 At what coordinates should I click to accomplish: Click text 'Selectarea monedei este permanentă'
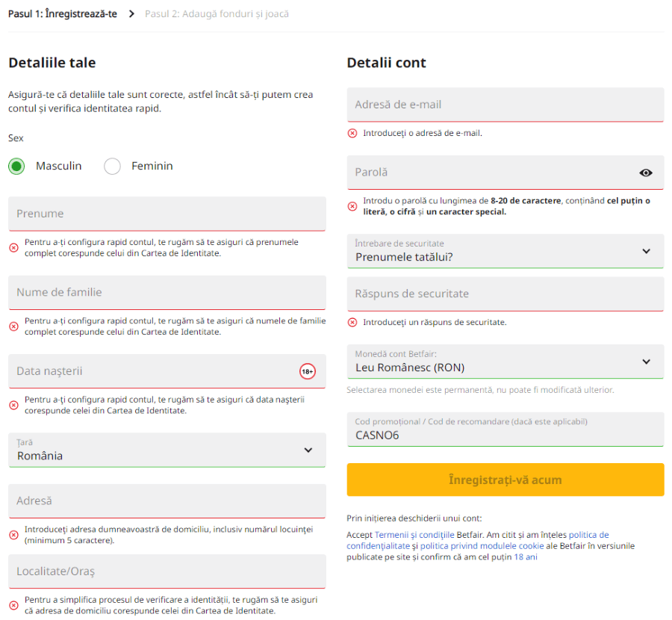click(420, 390)
